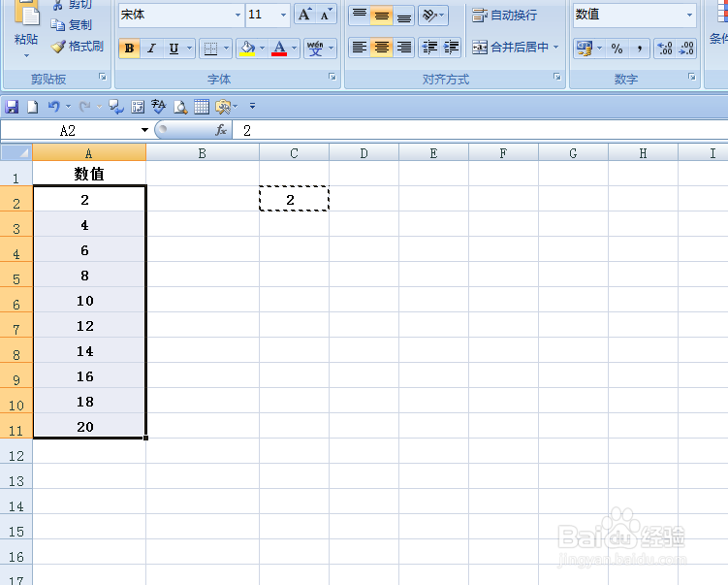This screenshot has height=585, width=728.
Task: Increase indent icon
Action: [x=451, y=48]
